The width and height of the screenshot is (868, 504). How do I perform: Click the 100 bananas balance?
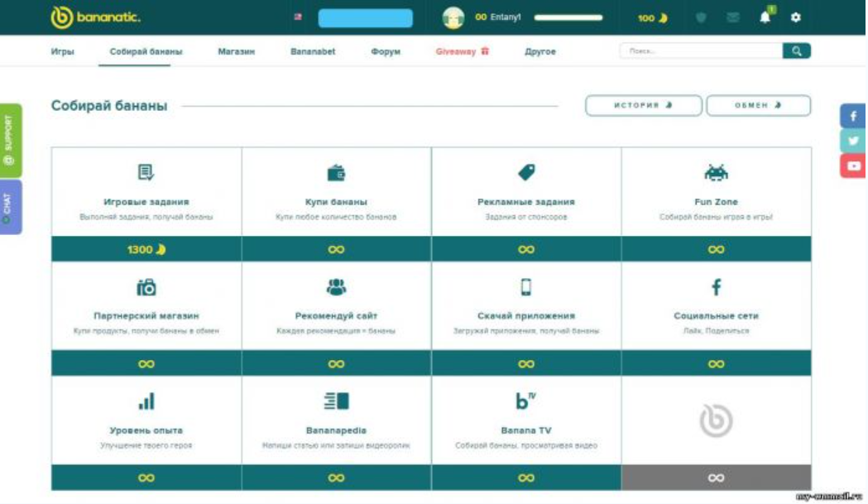pyautogui.click(x=653, y=17)
